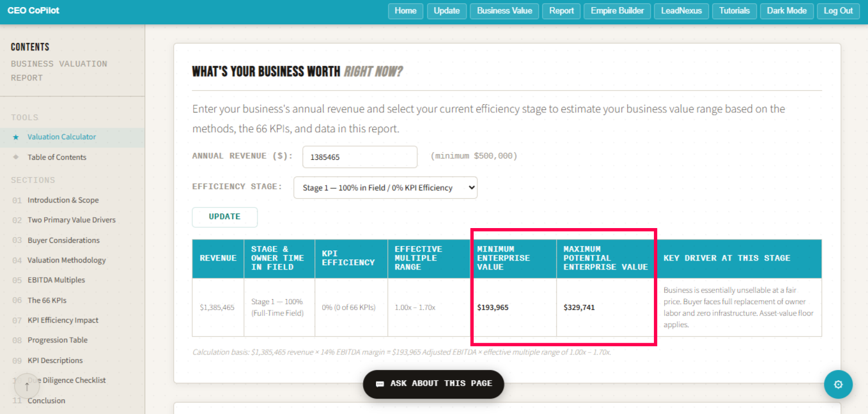This screenshot has height=414, width=868.
Task: Open LeadNexus from the top navigation
Action: tap(681, 11)
